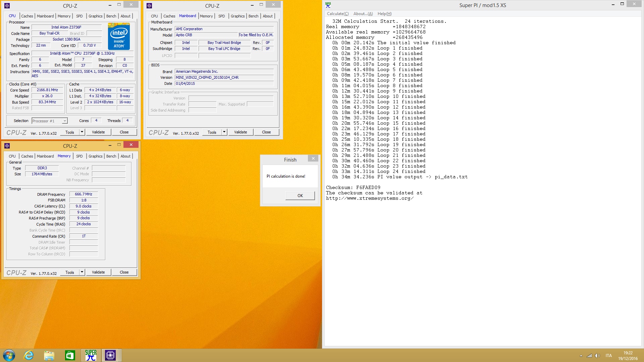Open the Graphics tab in the Mainboard window
The width and height of the screenshot is (644, 362).
coord(237,16)
